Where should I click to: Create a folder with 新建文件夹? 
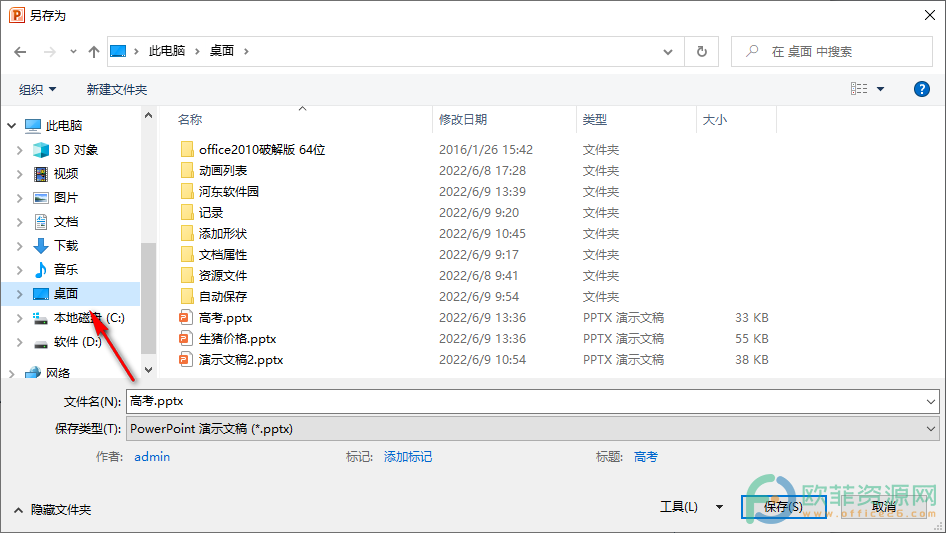click(x=116, y=90)
